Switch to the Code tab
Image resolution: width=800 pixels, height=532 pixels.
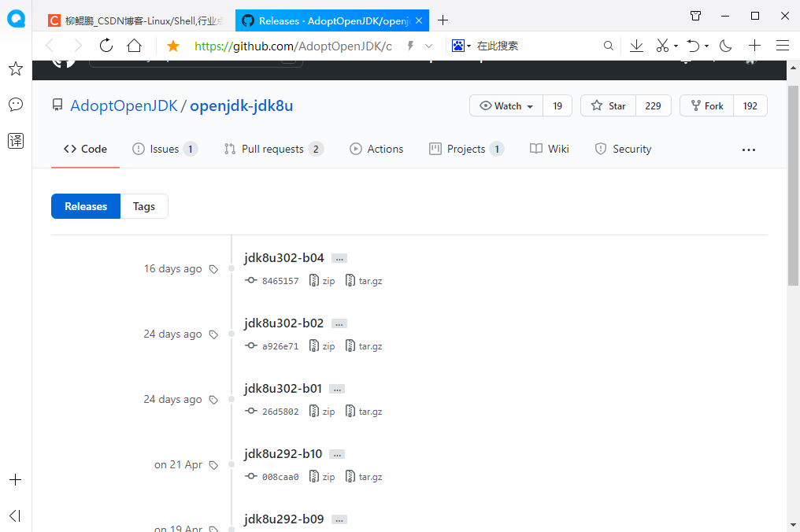click(x=85, y=149)
